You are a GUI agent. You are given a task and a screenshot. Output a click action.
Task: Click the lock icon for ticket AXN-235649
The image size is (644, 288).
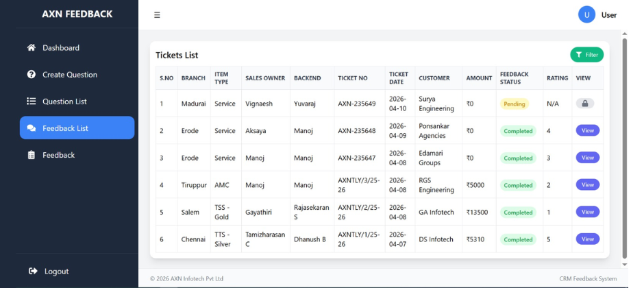(x=584, y=104)
